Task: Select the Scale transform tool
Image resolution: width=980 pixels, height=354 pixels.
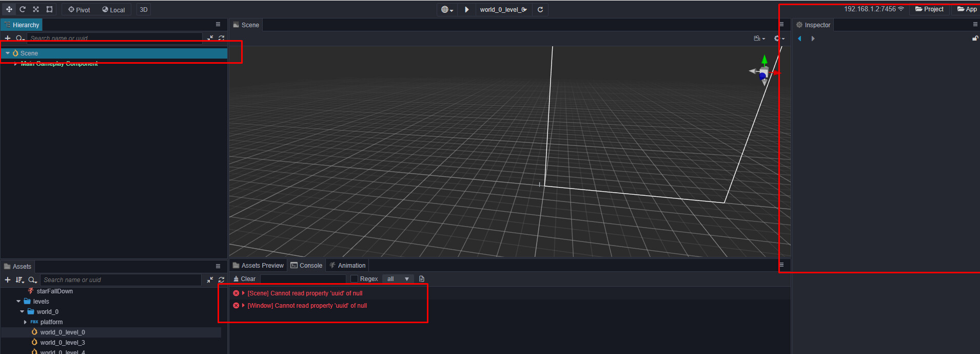Action: pos(36,9)
